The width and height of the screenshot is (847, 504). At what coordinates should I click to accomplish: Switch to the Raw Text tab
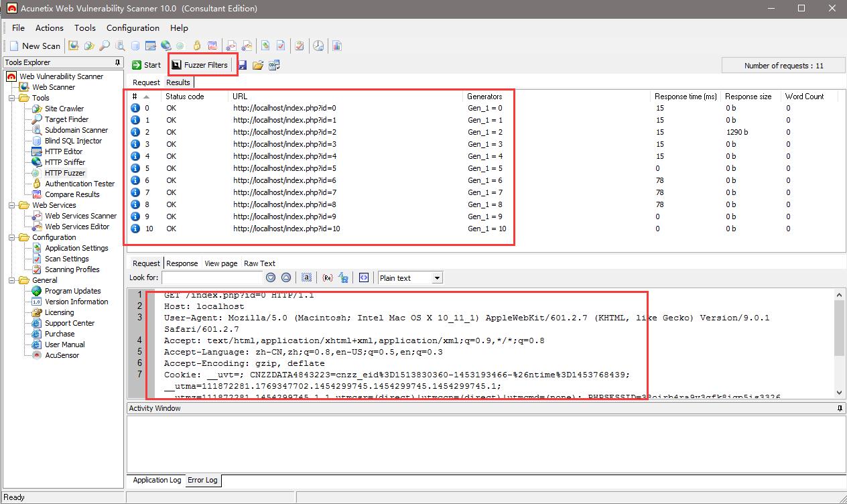(259, 263)
